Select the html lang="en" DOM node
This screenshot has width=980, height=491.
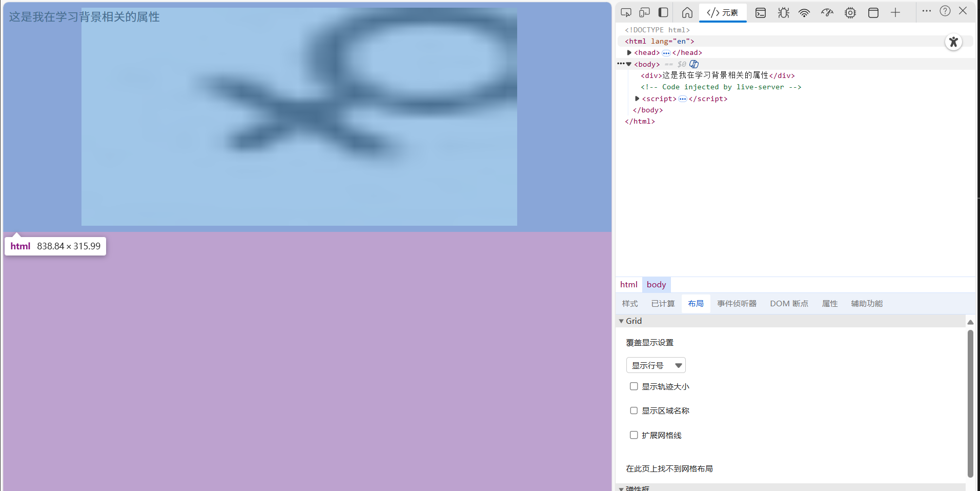[x=659, y=41]
